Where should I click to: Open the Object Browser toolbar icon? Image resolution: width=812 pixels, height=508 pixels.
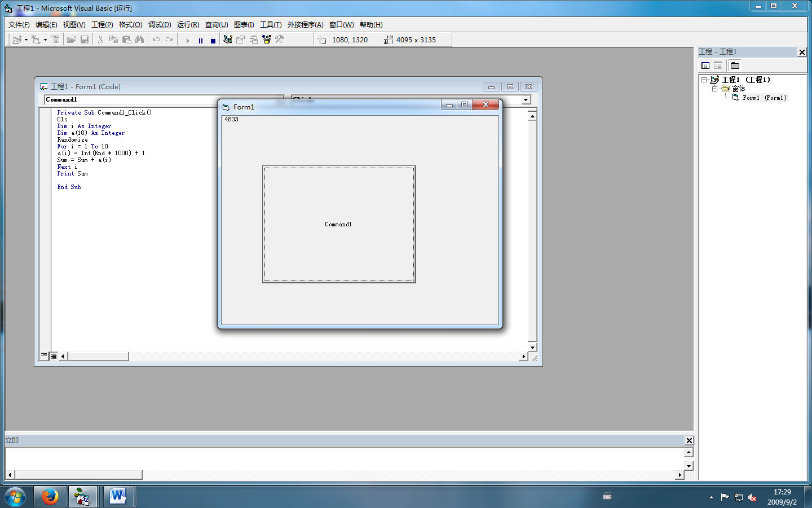pos(267,40)
